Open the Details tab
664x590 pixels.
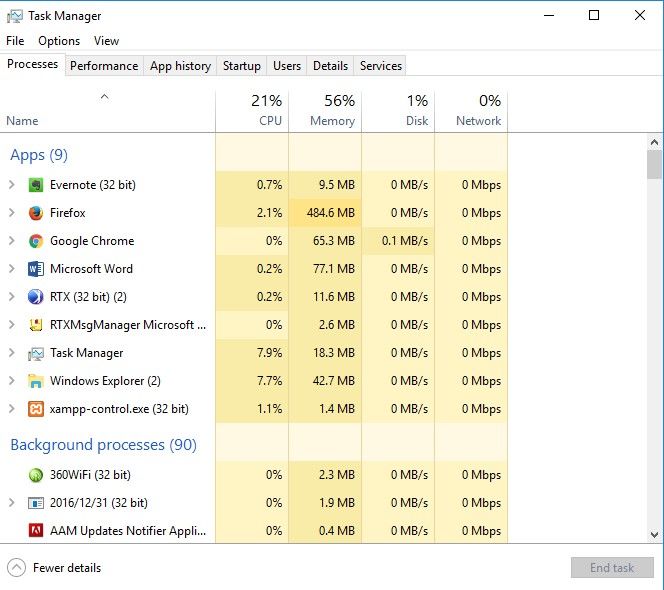pyautogui.click(x=330, y=66)
